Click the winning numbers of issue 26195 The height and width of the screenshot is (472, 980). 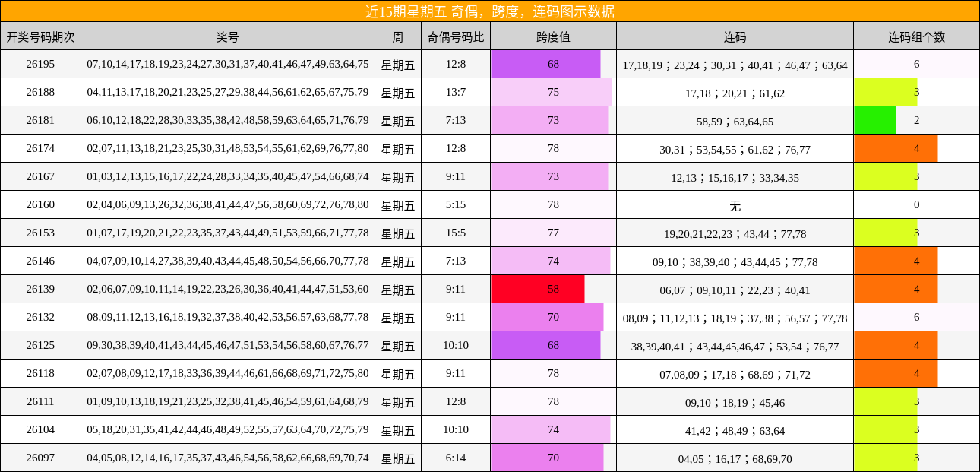coord(228,64)
